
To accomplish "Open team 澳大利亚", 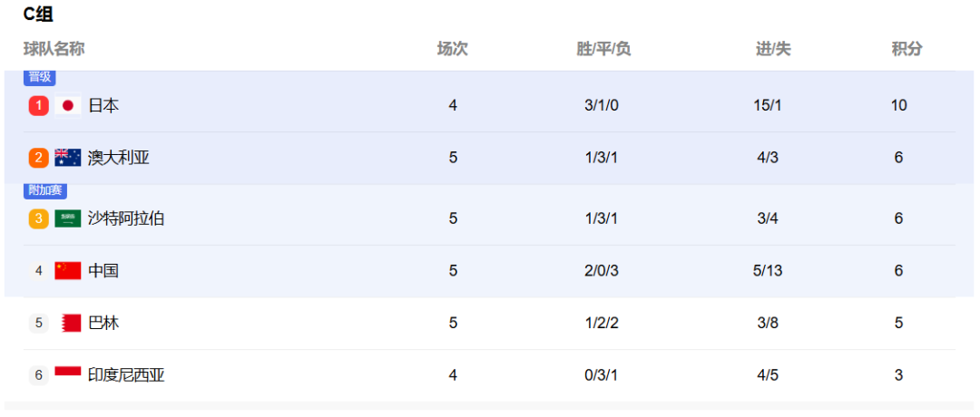I will [119, 158].
